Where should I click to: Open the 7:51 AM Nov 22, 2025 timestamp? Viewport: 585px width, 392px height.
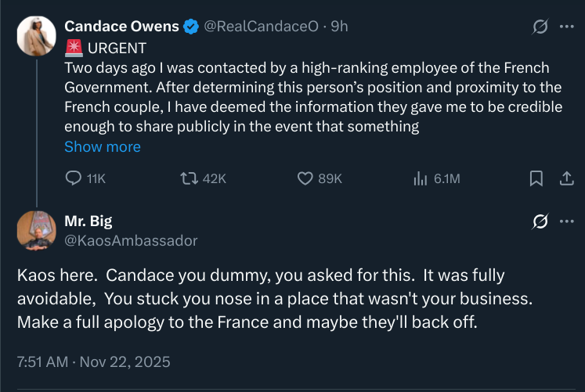click(94, 361)
